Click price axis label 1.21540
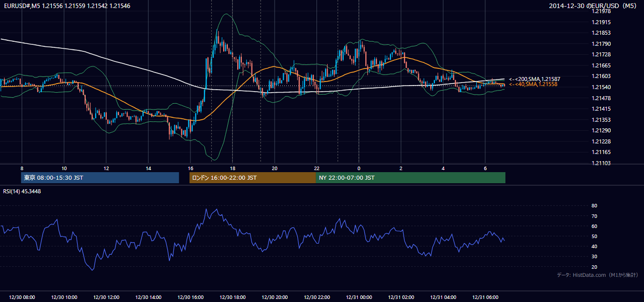 [x=602, y=87]
